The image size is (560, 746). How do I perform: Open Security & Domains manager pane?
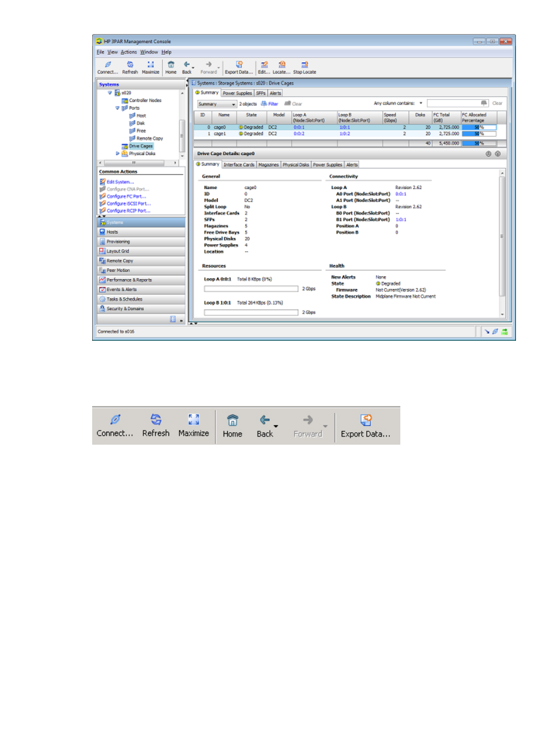(x=141, y=308)
